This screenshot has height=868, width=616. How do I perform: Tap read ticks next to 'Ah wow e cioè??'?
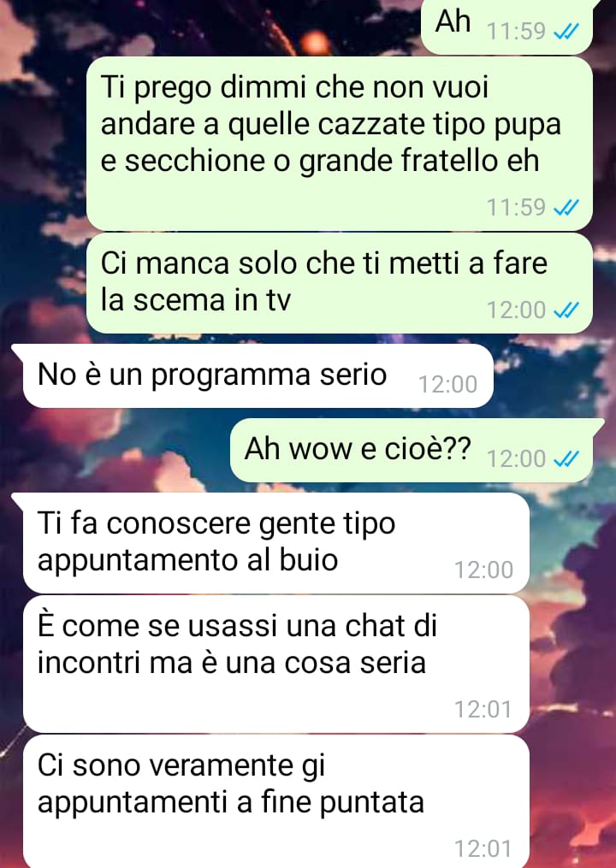click(566, 458)
